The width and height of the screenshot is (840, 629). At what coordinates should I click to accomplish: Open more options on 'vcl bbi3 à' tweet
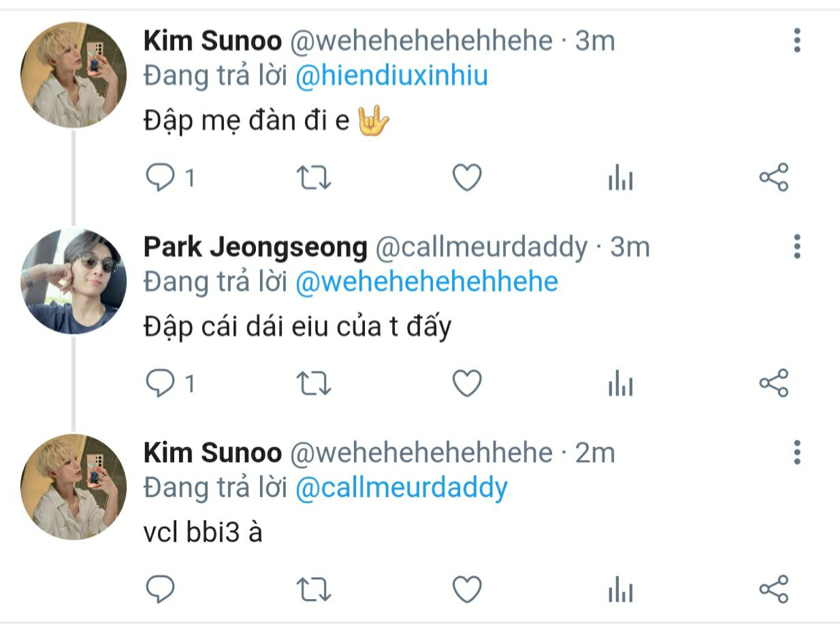tap(797, 452)
